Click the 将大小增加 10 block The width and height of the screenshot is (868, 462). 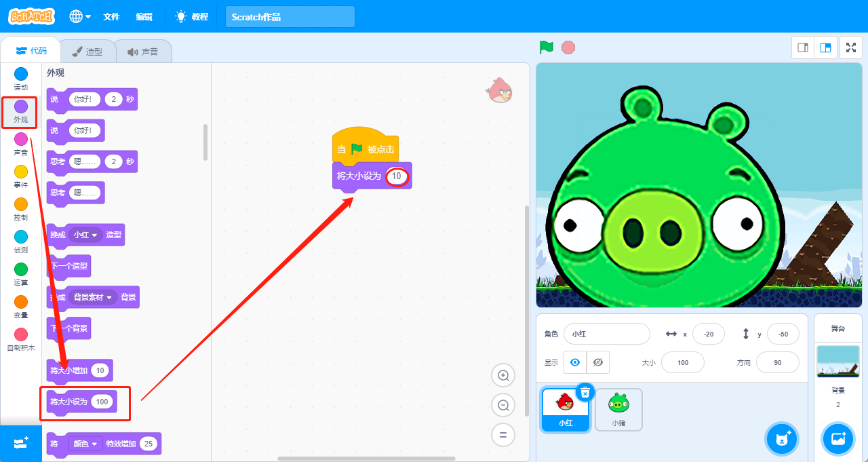[x=79, y=370]
